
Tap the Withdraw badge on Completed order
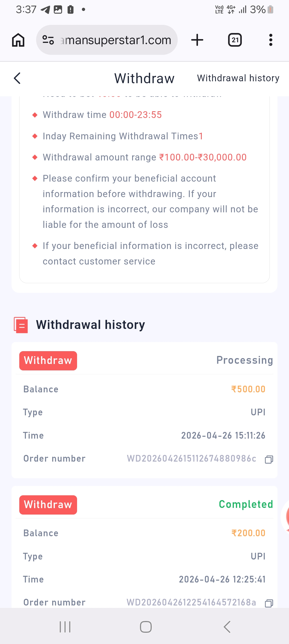[48, 505]
